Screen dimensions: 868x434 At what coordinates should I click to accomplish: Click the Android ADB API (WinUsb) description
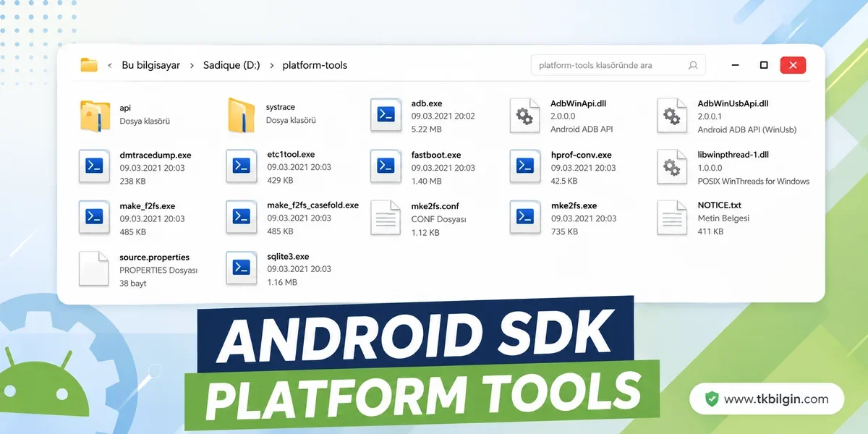point(746,129)
